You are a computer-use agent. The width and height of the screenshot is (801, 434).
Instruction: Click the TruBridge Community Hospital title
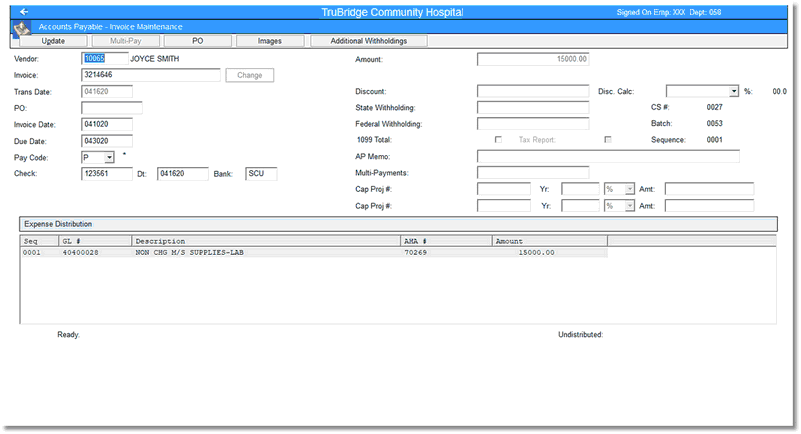pos(392,12)
